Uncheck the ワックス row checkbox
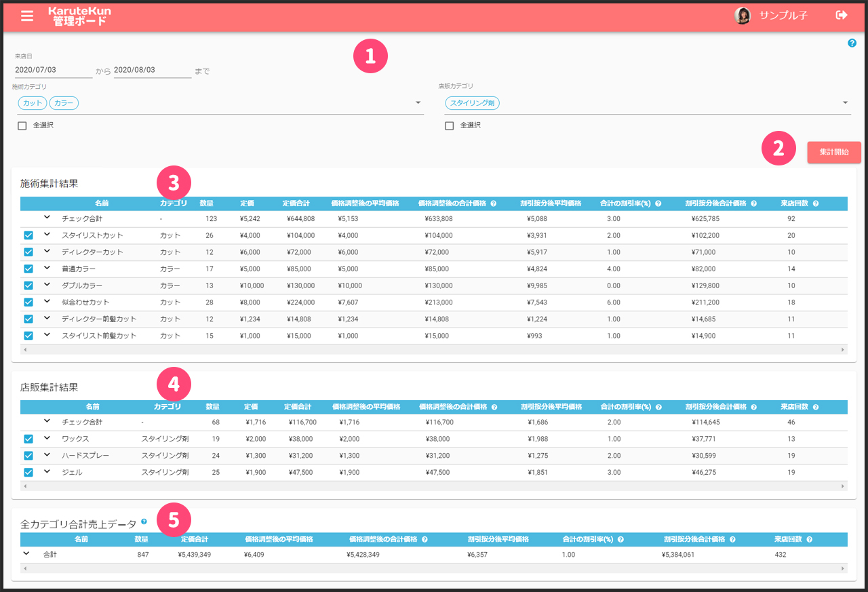 pyautogui.click(x=28, y=439)
